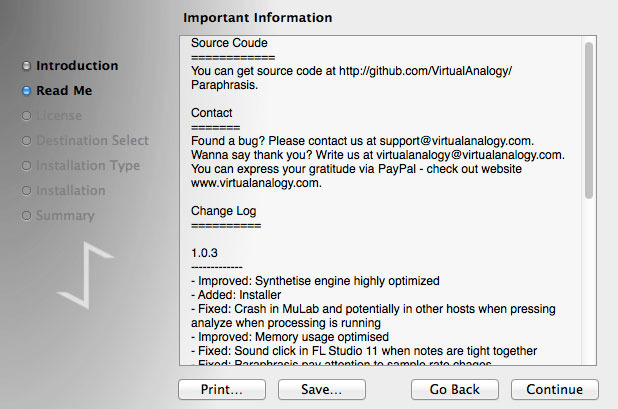Select the Read Me step label

(x=64, y=90)
